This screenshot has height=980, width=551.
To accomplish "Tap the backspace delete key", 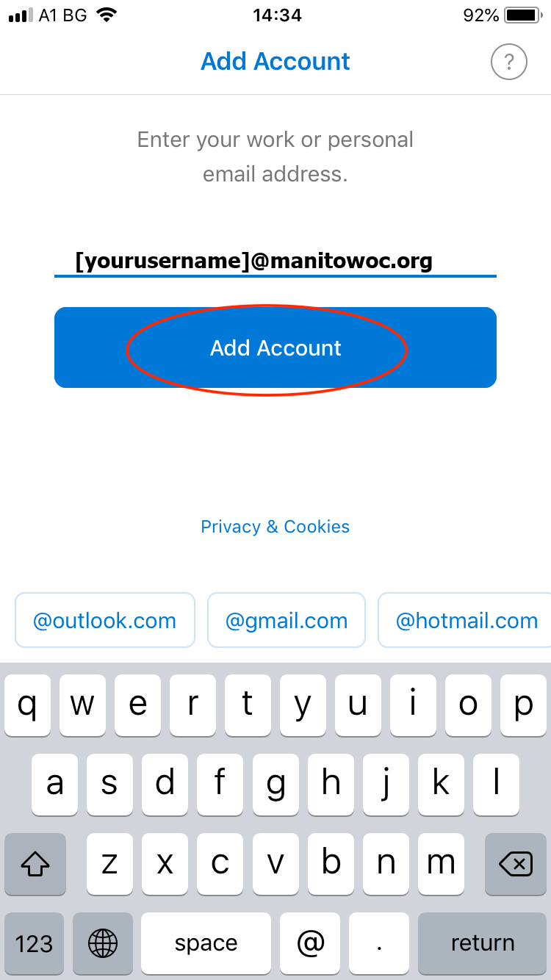I will point(516,863).
